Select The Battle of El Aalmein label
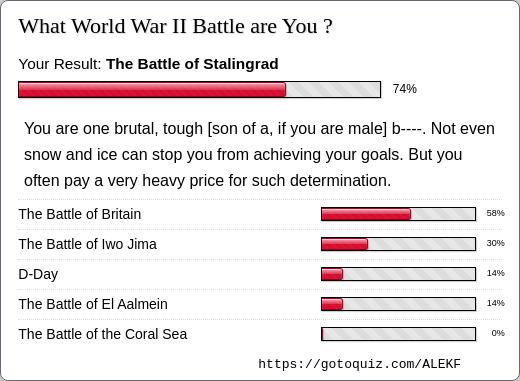Image resolution: width=520 pixels, height=381 pixels. [x=93, y=304]
